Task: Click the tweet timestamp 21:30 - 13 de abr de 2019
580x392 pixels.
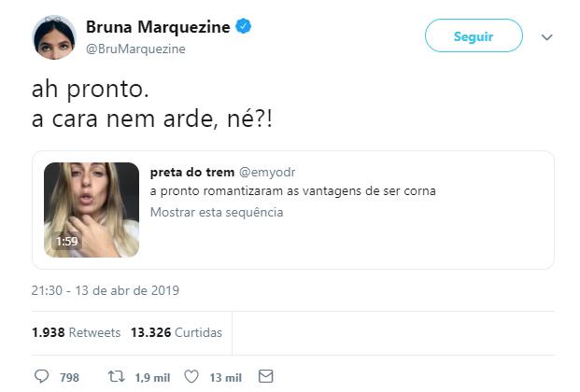Action: point(106,290)
